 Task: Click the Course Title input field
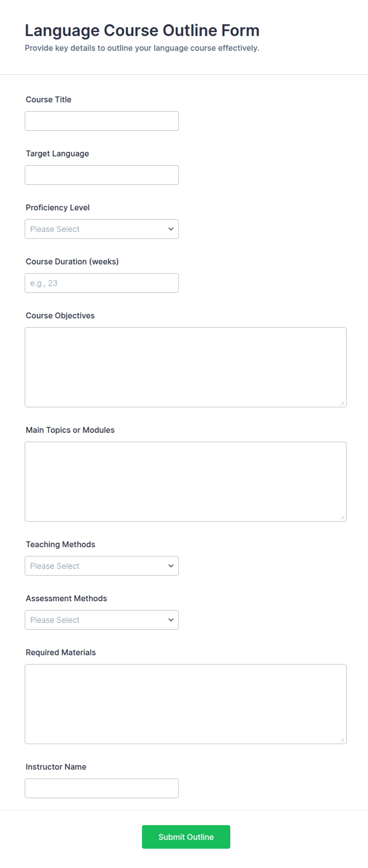pyautogui.click(x=102, y=121)
